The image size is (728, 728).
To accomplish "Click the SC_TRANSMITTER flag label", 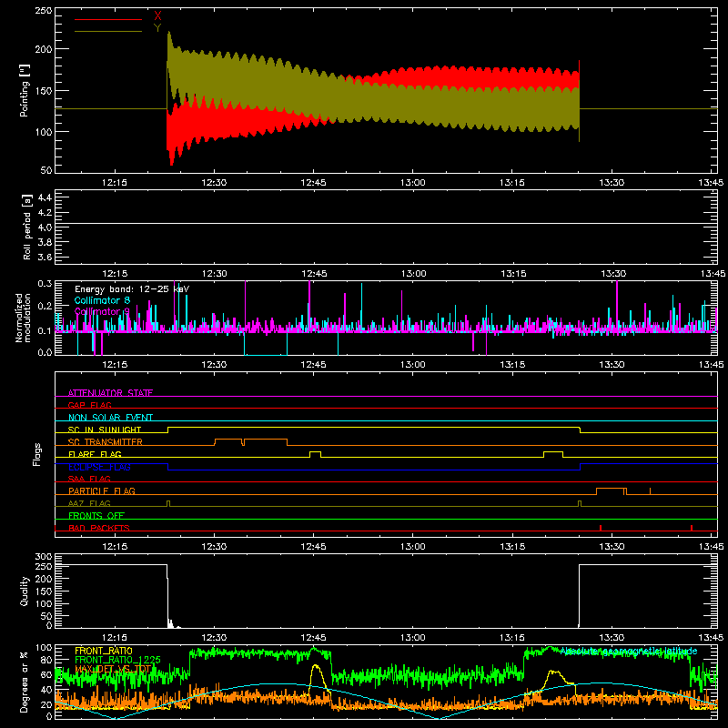I will [105, 441].
